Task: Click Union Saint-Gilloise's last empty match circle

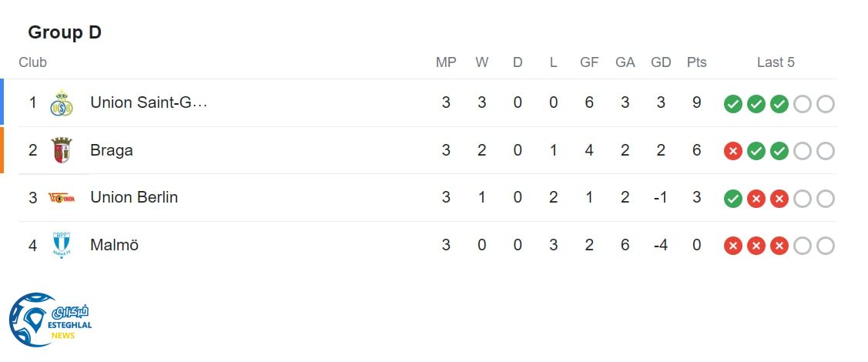Action: (826, 104)
